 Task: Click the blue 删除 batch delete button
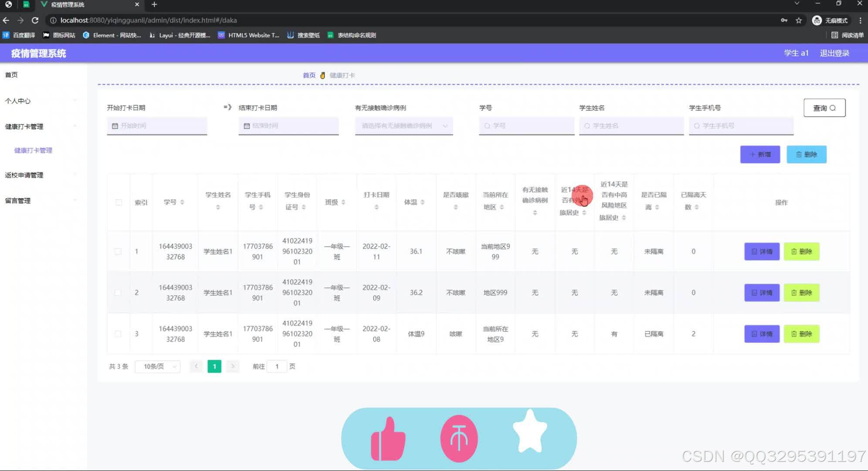click(x=806, y=154)
